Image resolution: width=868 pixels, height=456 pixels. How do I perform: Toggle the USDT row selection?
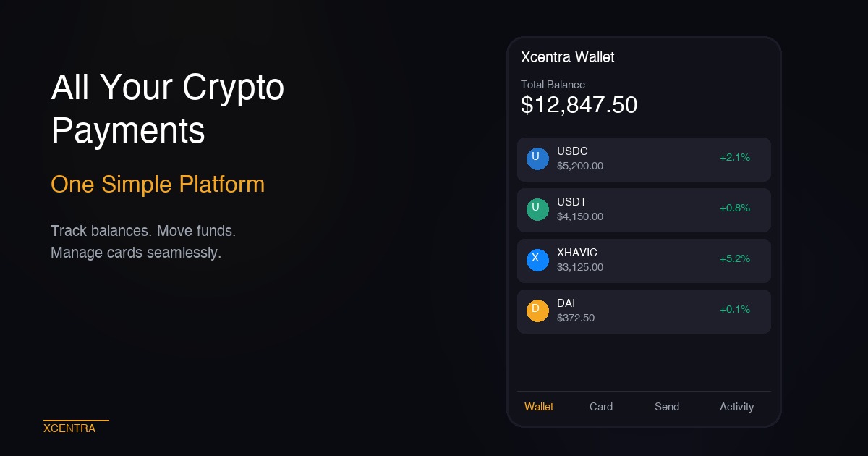644,209
